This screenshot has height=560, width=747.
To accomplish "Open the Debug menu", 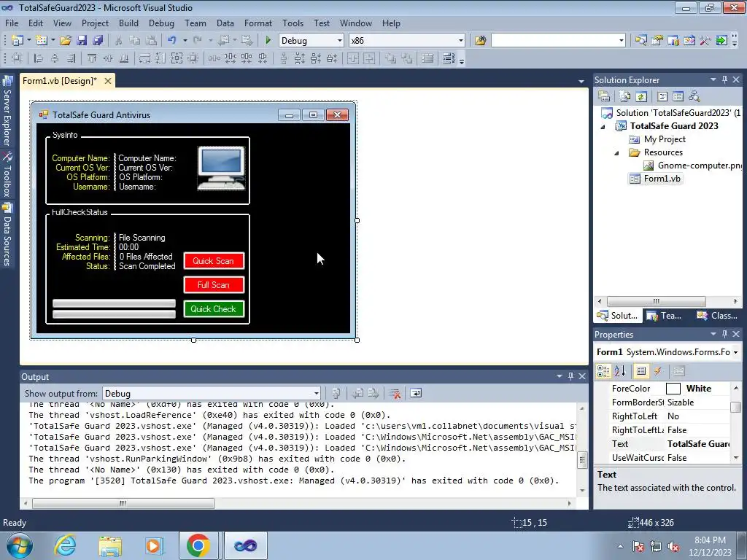I will click(x=161, y=23).
